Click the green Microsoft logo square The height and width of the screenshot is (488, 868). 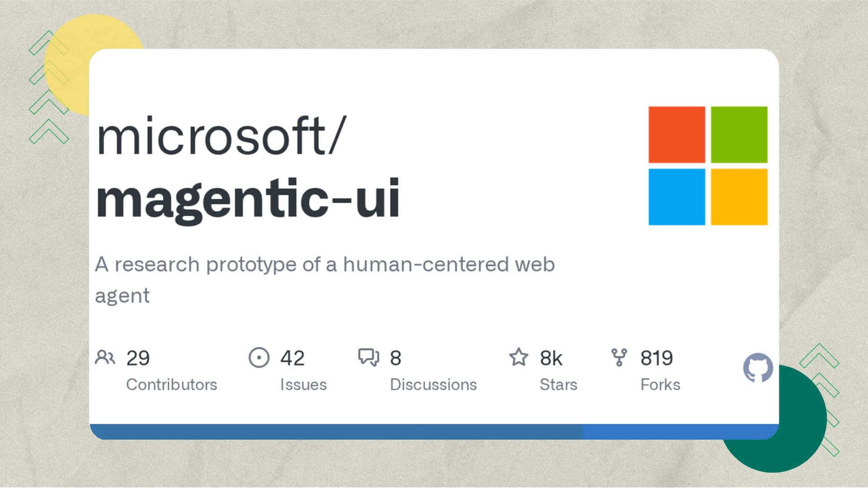tap(739, 135)
